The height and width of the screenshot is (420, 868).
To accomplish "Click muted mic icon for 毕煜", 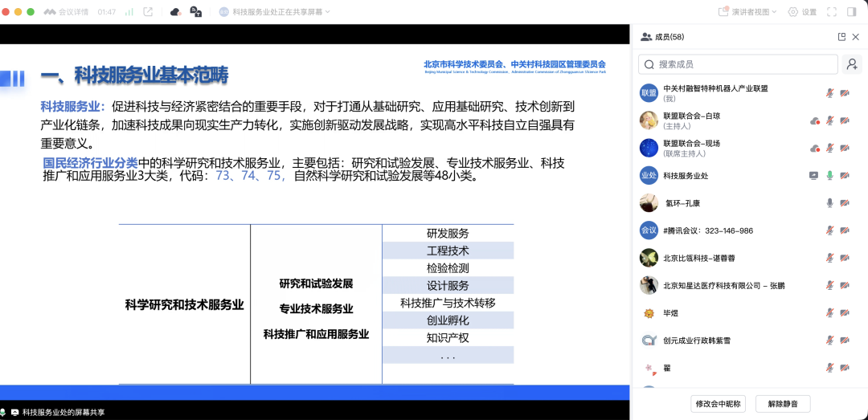I will (829, 313).
